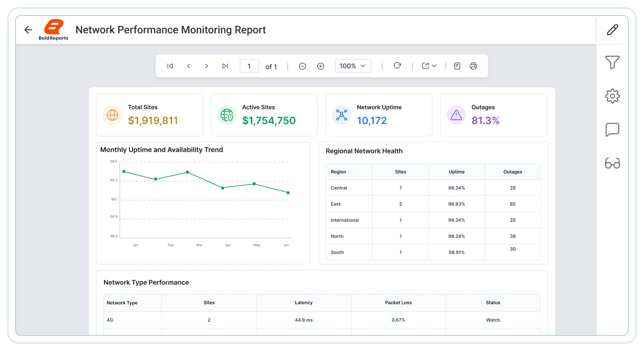Print the report using printer icon
Image resolution: width=644 pixels, height=351 pixels.
(473, 66)
